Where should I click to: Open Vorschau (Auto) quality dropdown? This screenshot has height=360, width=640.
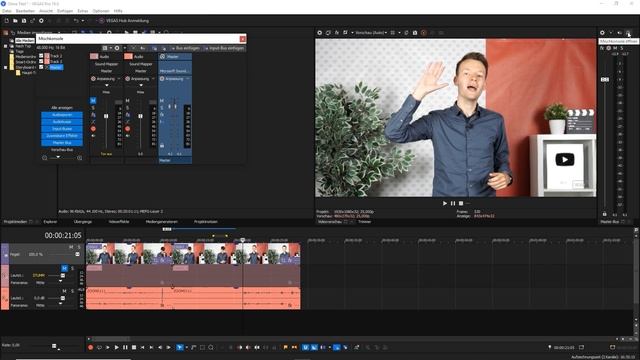[371, 33]
